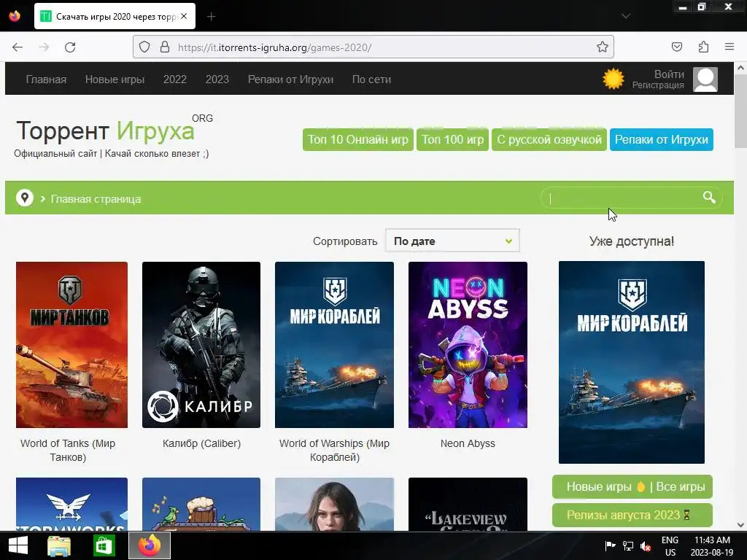The height and width of the screenshot is (560, 747).
Task: Open Главная in the top menu
Action: click(x=46, y=79)
